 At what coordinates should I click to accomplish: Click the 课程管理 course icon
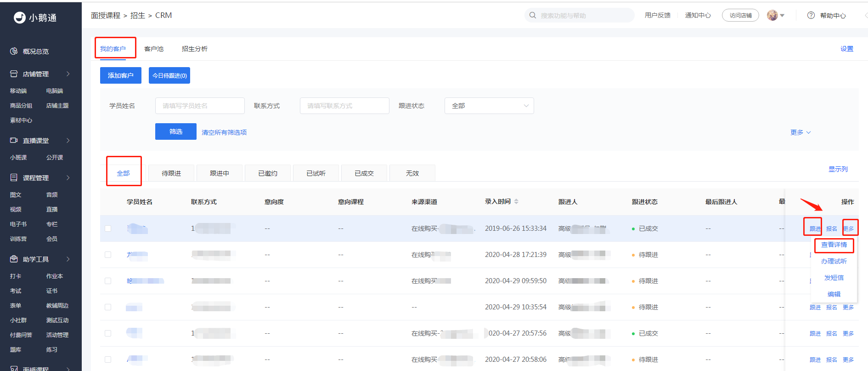click(x=14, y=178)
